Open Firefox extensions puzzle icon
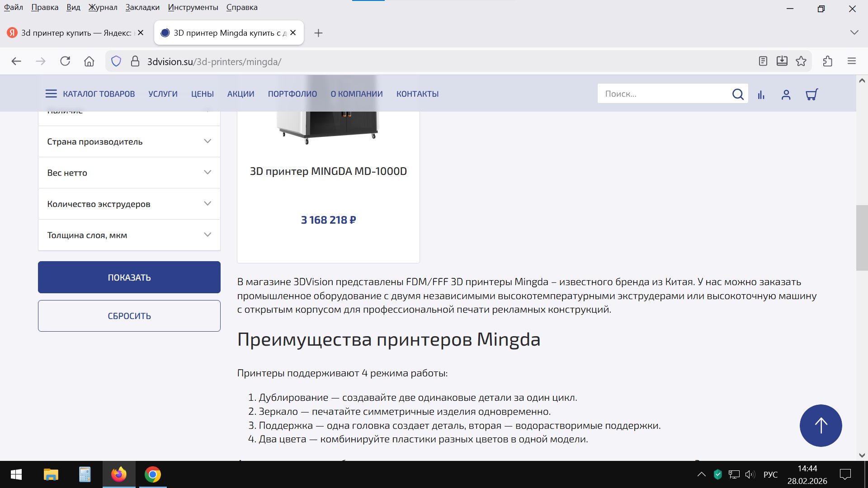 coord(828,61)
